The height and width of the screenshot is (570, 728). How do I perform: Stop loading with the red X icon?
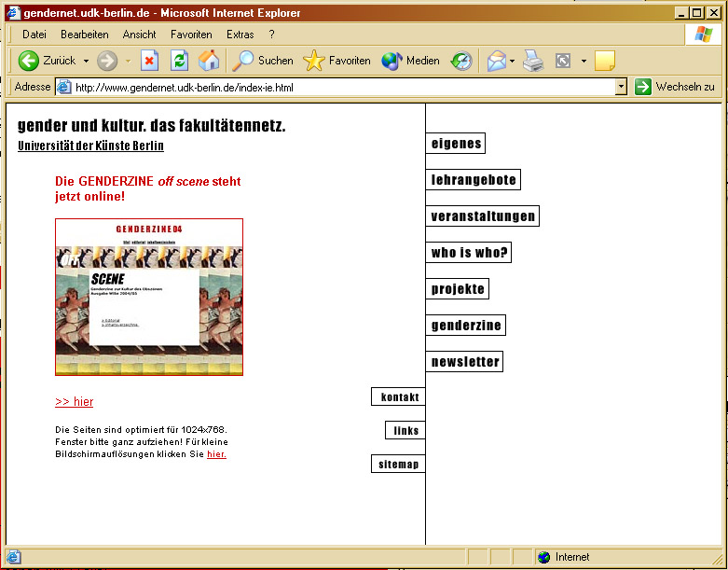click(149, 61)
